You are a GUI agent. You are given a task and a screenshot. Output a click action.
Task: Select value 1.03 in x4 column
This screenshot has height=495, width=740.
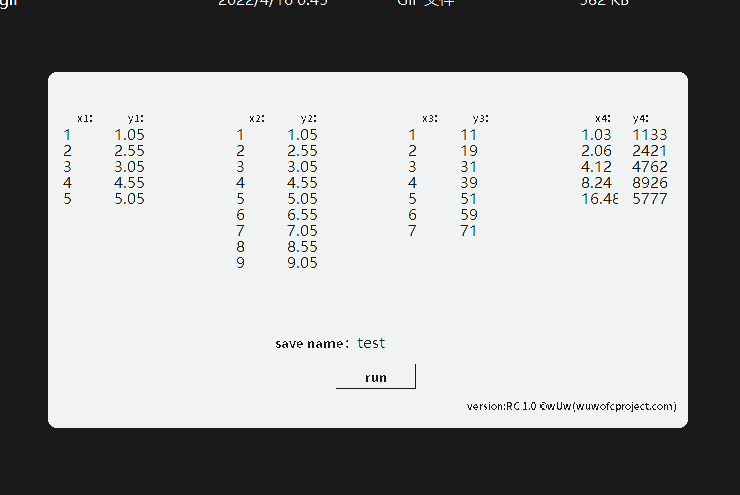pyautogui.click(x=596, y=135)
